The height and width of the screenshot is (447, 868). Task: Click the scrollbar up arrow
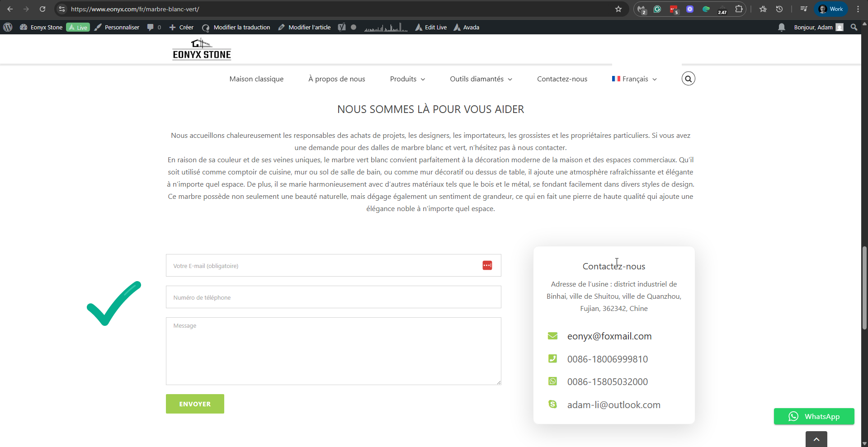click(864, 24)
